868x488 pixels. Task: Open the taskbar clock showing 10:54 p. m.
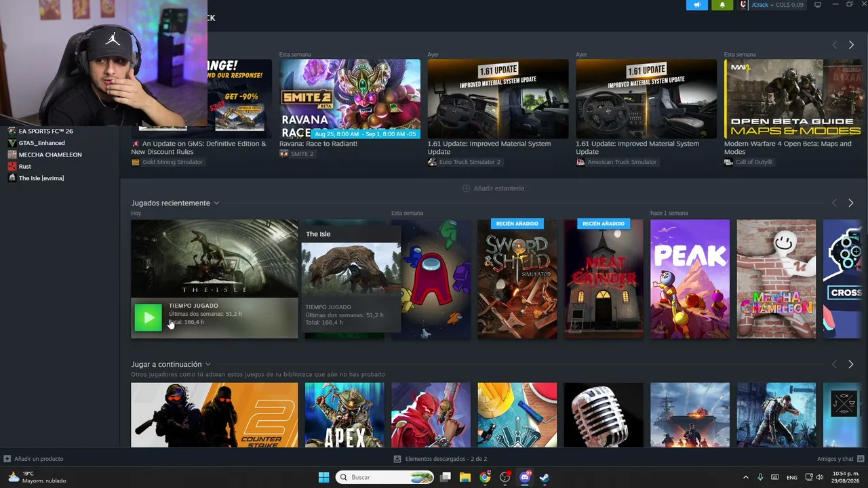pyautogui.click(x=845, y=477)
